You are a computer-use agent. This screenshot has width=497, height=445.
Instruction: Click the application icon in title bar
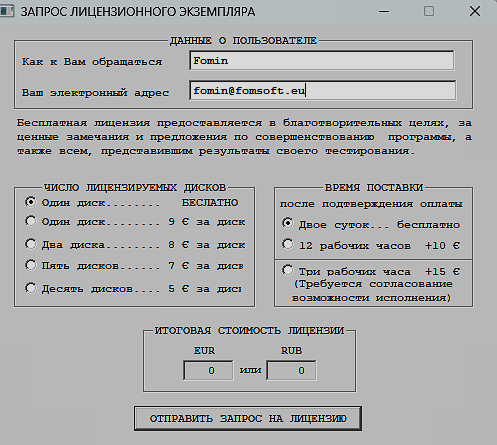pos(7,11)
